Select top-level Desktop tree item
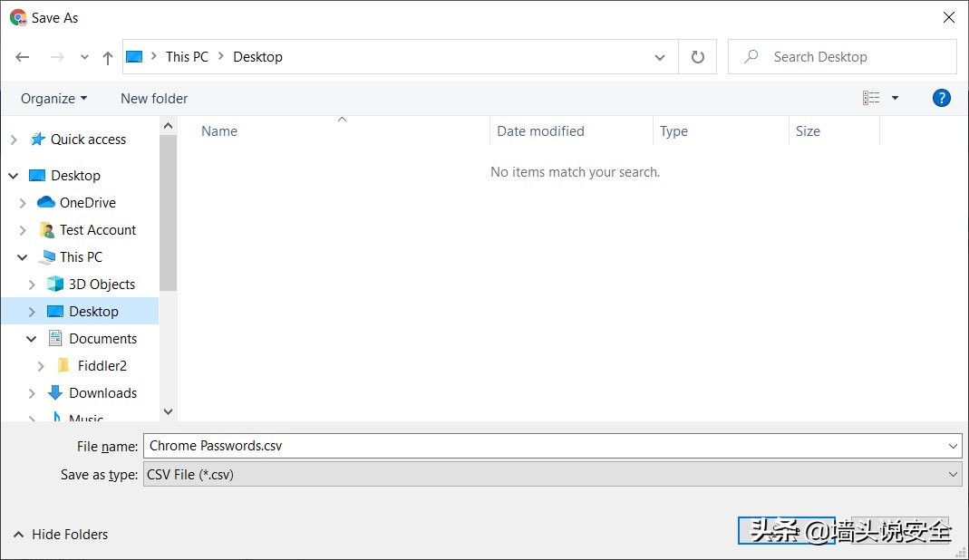The width and height of the screenshot is (969, 560). click(x=75, y=176)
